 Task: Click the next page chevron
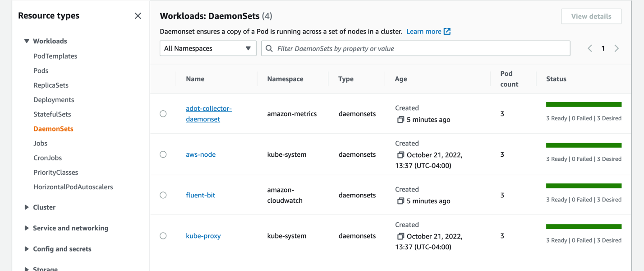tap(616, 48)
